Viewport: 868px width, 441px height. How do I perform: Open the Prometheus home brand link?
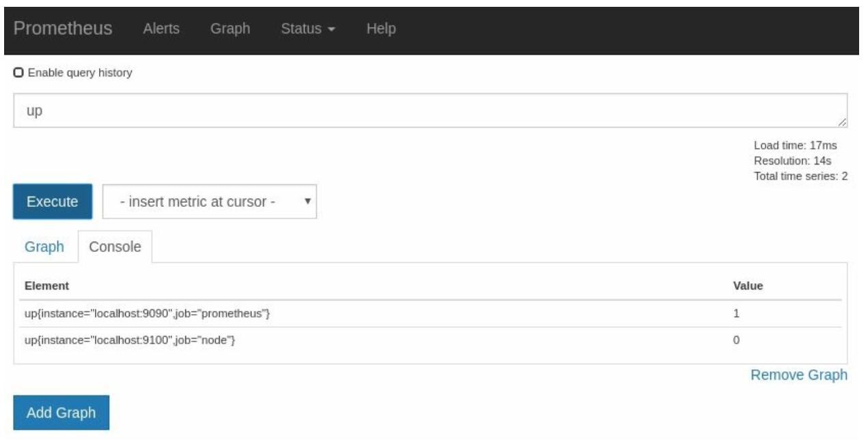[63, 29]
